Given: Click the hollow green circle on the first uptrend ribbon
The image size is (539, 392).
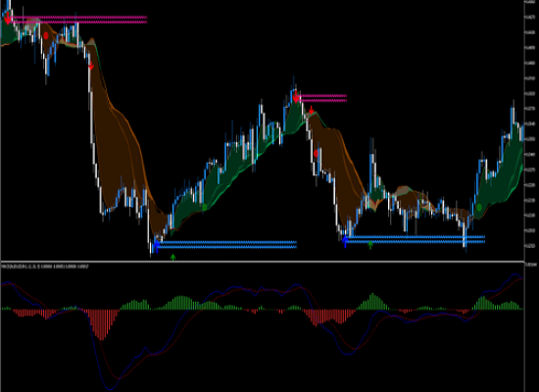Looking at the screenshot, I should point(205,208).
